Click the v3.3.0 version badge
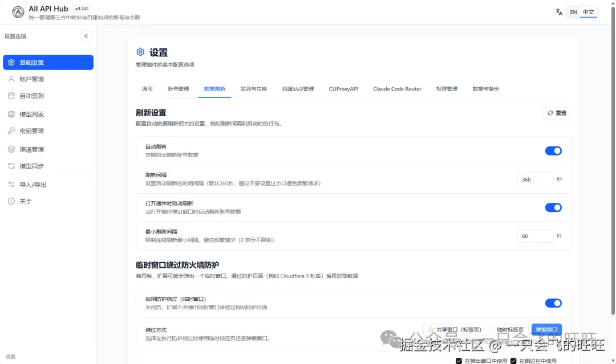 point(82,9)
